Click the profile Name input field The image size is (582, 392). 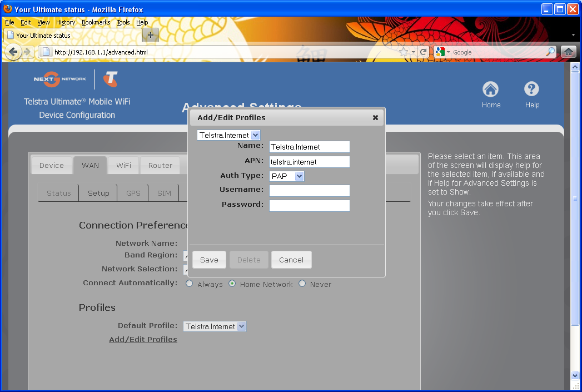click(x=310, y=147)
